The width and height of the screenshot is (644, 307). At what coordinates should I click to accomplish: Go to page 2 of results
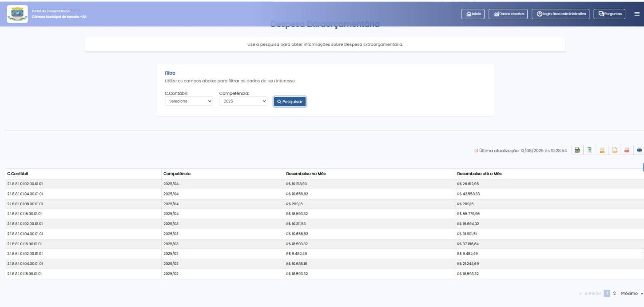coord(614,294)
